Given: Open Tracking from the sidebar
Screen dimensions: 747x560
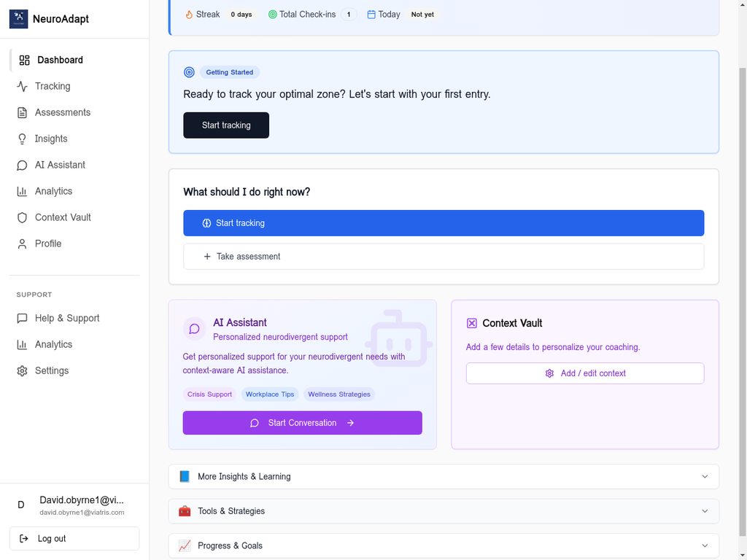Looking at the screenshot, I should coord(53,86).
